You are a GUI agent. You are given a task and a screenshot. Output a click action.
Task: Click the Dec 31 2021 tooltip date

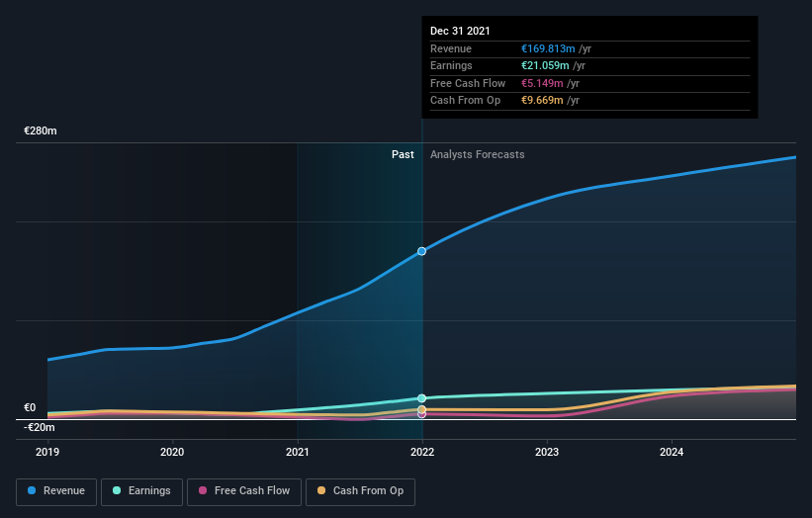(x=460, y=31)
